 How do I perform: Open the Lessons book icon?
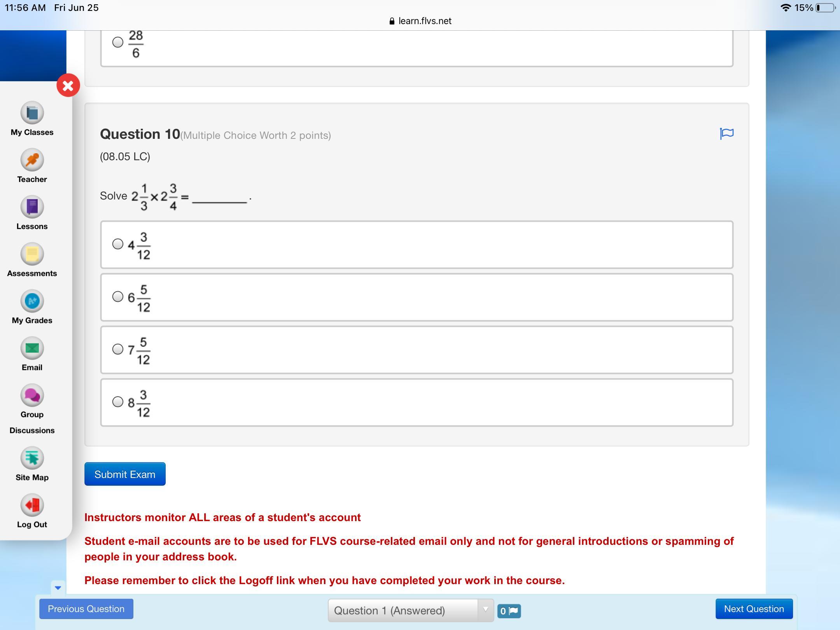[32, 207]
